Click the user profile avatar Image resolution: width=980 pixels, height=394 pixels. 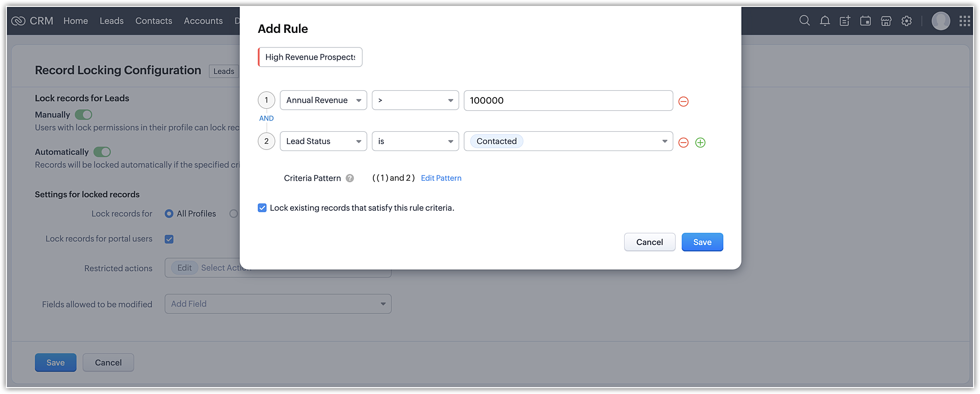(940, 21)
